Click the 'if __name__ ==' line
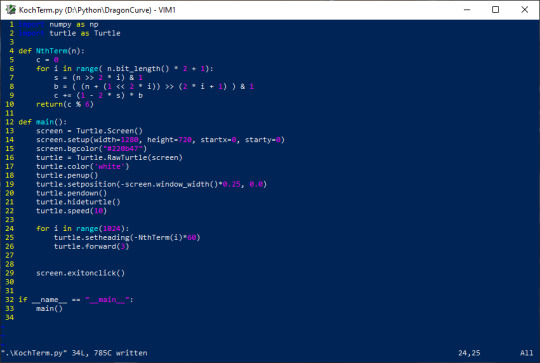 point(76,300)
